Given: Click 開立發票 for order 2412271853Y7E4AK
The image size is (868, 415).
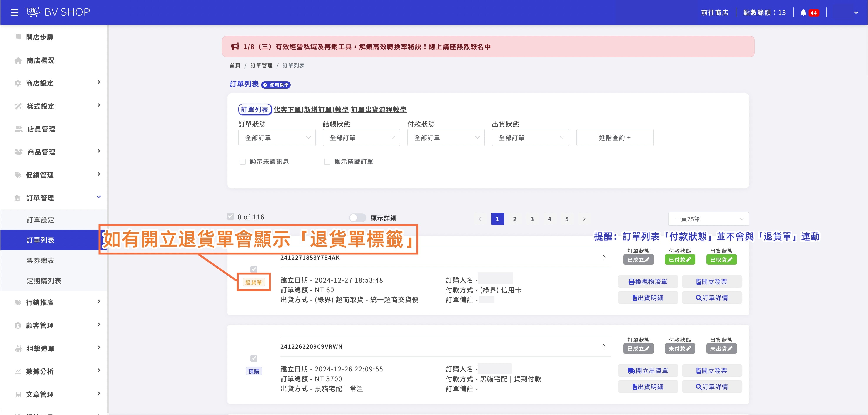Looking at the screenshot, I should point(712,281).
